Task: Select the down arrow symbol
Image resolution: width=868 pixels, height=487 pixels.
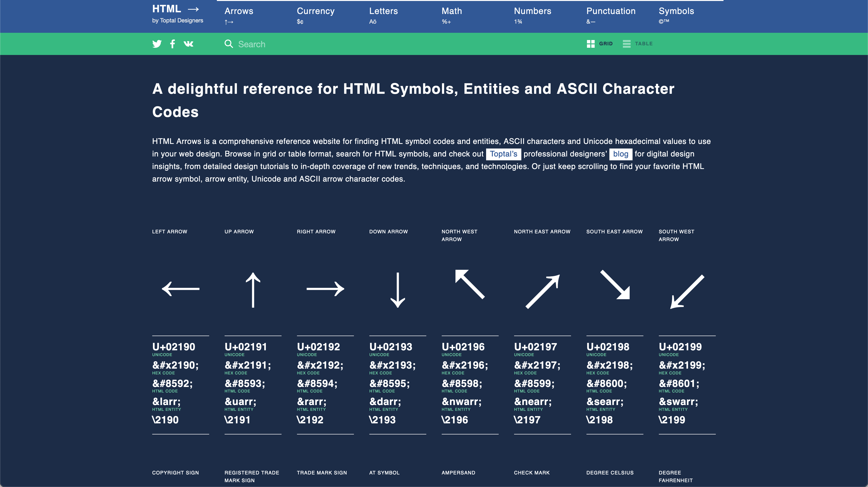Action: coord(398,290)
